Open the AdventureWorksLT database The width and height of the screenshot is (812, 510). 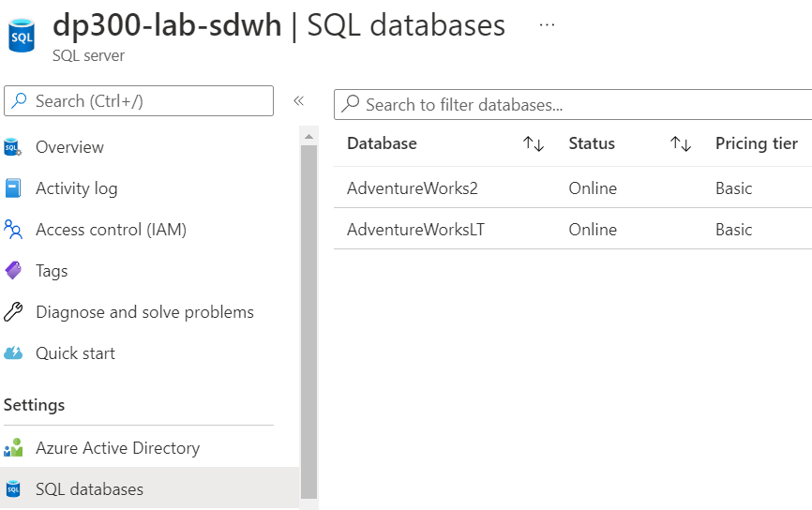point(416,230)
